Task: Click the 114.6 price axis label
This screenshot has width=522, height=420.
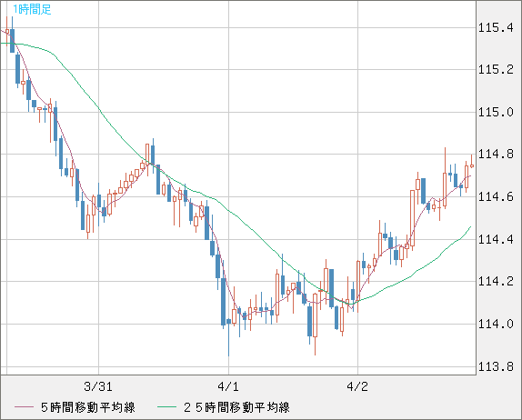Action: click(x=496, y=196)
